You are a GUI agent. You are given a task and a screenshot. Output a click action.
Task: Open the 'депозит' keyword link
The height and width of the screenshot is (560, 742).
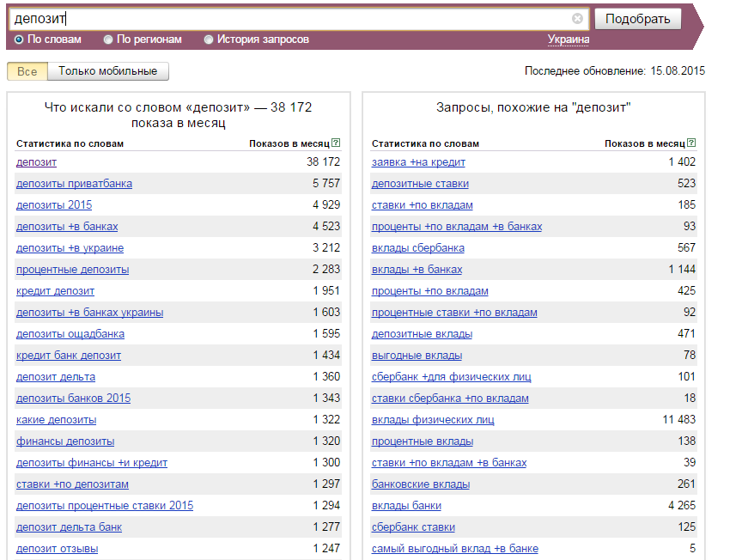tap(36, 162)
